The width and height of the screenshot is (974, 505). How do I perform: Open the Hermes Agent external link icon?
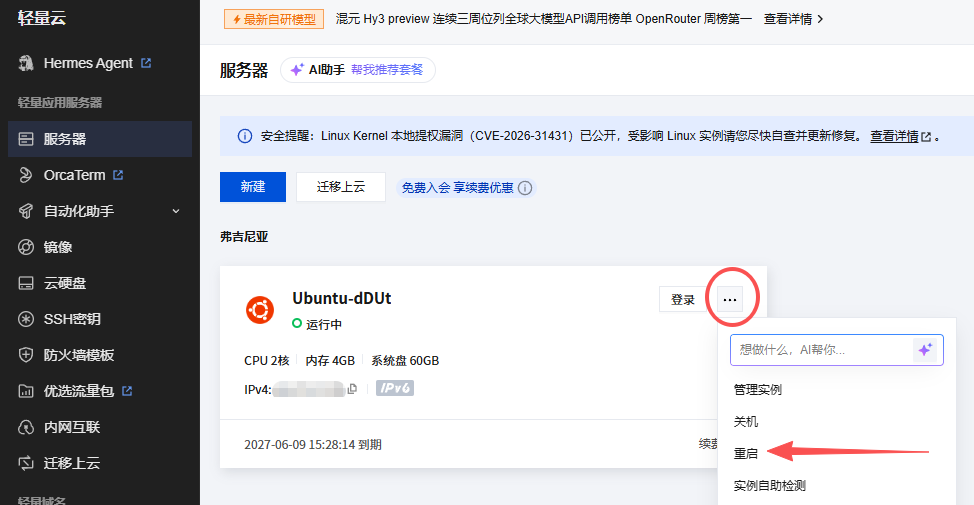click(146, 63)
